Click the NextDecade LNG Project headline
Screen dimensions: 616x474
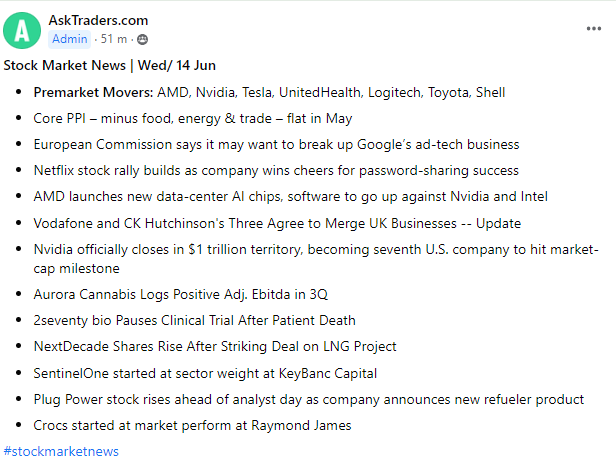pyautogui.click(x=215, y=346)
